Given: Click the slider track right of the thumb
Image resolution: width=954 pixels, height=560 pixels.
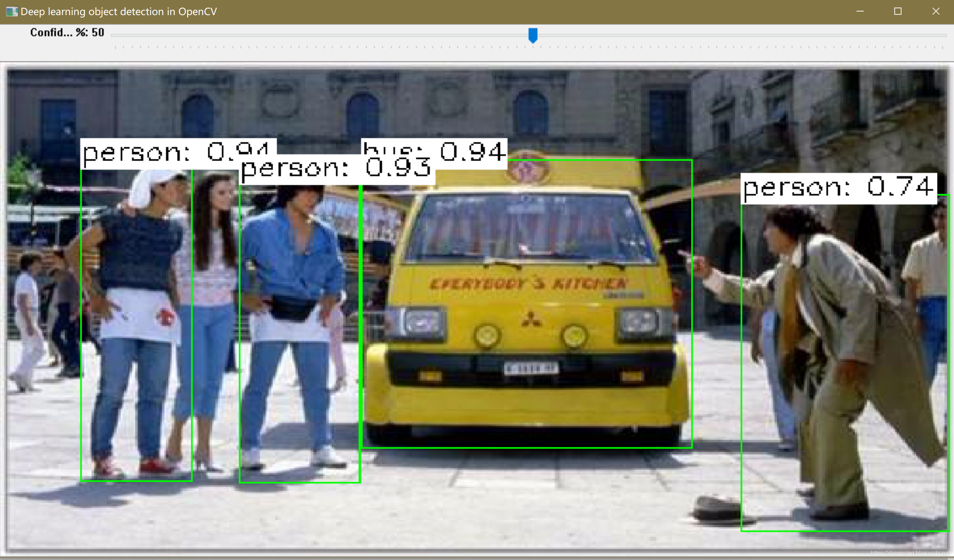Looking at the screenshot, I should (738, 35).
